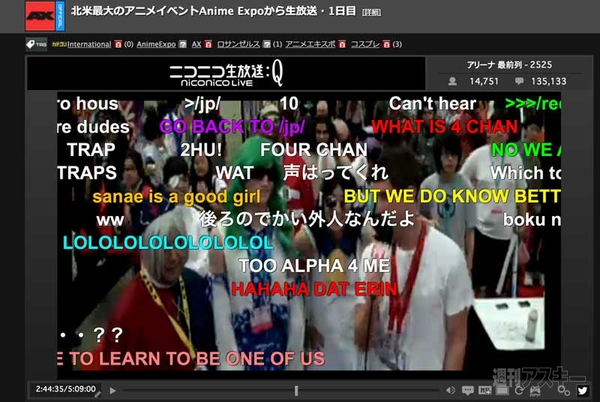The width and height of the screenshot is (600, 402).
Task: Click the play button in player bar
Action: click(x=112, y=391)
